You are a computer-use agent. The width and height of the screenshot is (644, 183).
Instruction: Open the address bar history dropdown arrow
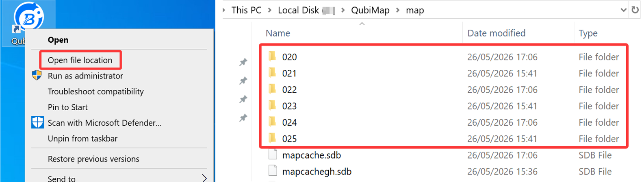pyautogui.click(x=623, y=10)
